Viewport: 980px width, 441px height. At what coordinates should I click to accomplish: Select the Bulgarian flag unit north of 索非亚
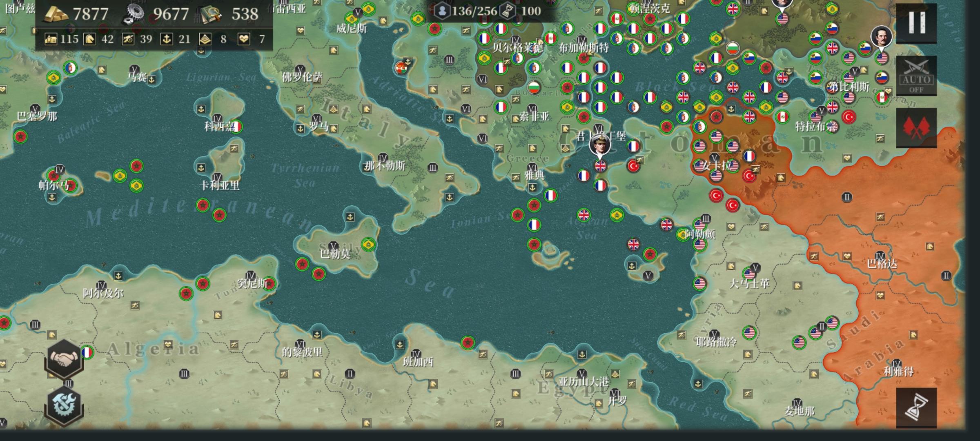[x=533, y=87]
